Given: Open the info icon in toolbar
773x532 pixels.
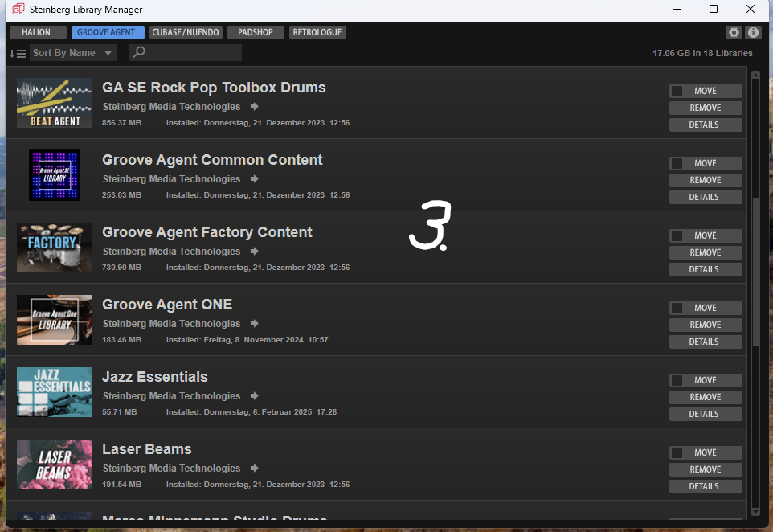Looking at the screenshot, I should [x=753, y=32].
